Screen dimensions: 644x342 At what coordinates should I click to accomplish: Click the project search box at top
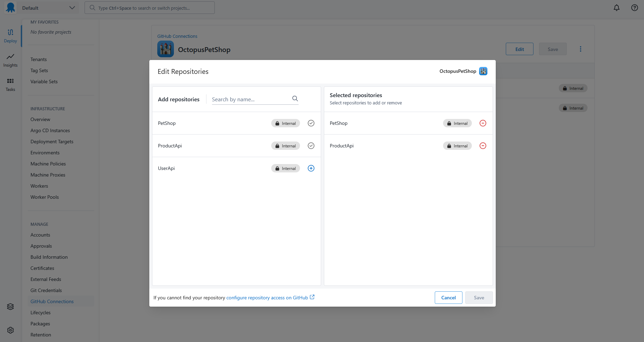point(150,8)
